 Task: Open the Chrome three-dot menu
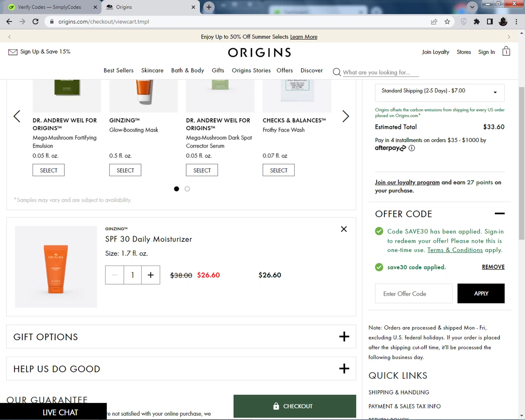point(516,22)
